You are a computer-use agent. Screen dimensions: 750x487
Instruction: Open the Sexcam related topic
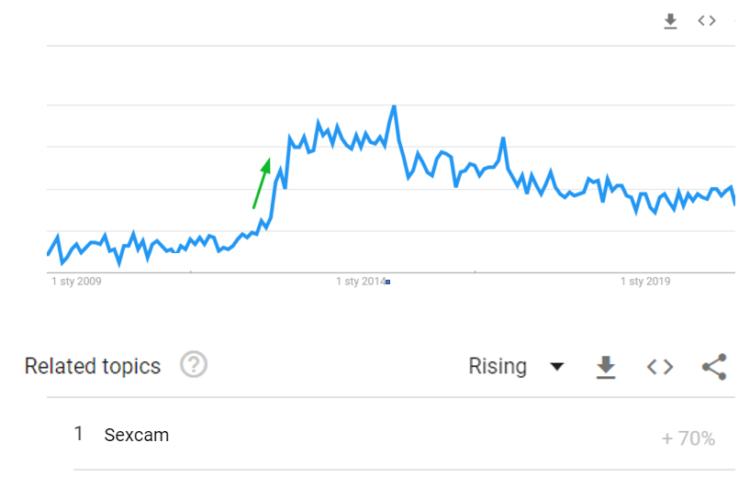[137, 435]
